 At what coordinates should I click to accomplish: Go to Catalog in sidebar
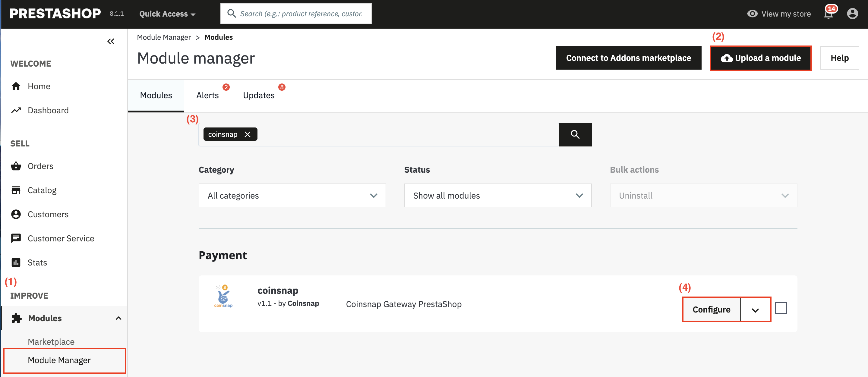(x=42, y=190)
